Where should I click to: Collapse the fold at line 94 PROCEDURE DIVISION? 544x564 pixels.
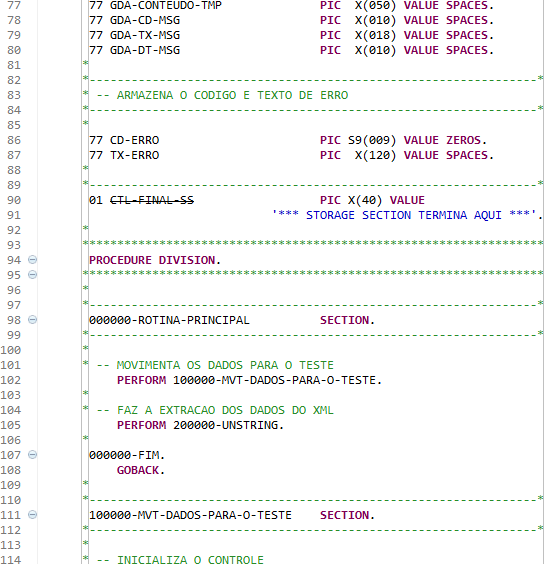pos(32,260)
